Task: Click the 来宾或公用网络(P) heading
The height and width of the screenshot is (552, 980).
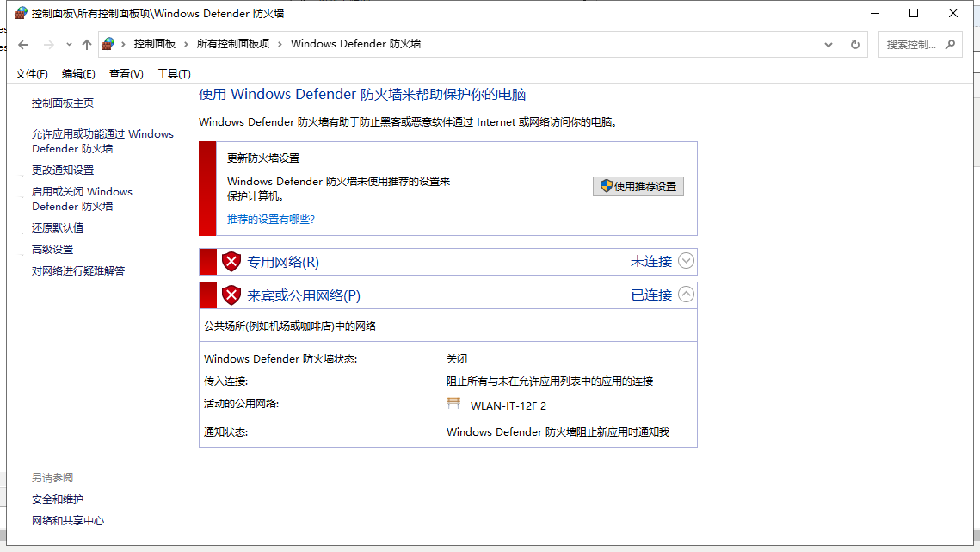Action: pos(303,295)
